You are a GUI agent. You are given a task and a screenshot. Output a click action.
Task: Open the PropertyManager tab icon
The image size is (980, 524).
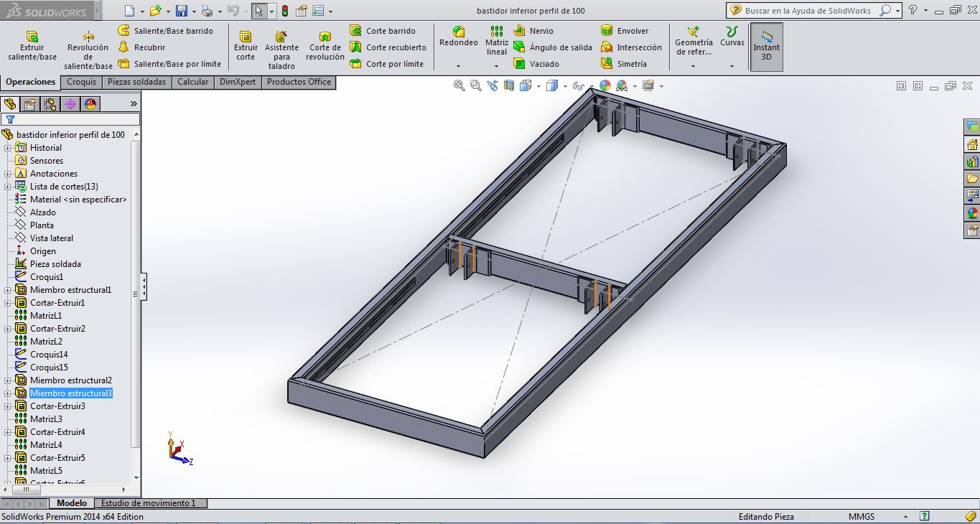tap(30, 104)
